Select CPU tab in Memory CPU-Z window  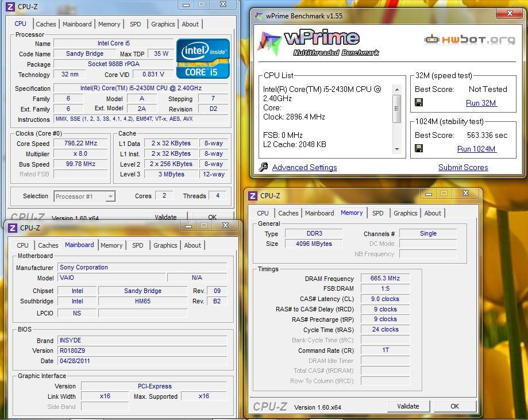point(263,213)
